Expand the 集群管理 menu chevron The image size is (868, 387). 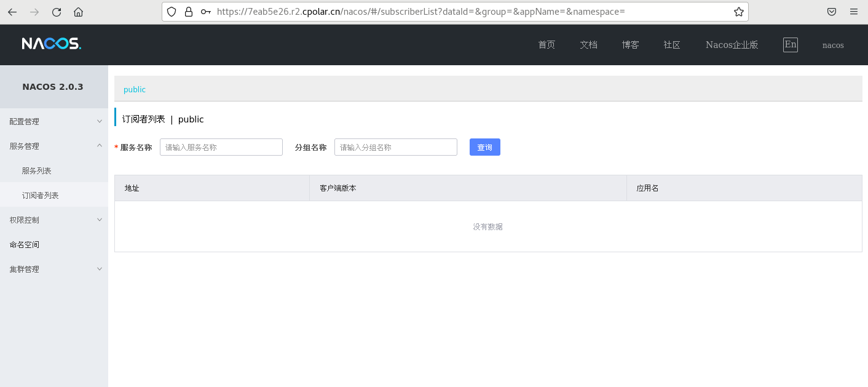pyautogui.click(x=100, y=269)
